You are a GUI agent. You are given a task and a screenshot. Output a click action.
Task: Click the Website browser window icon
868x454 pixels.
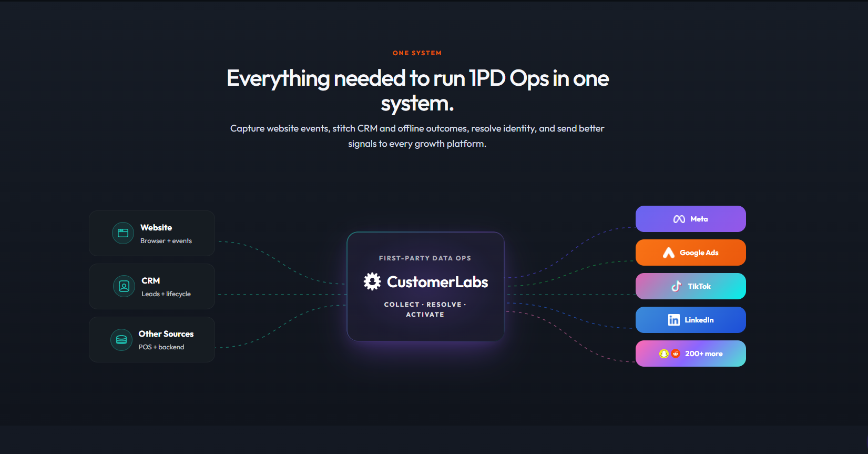click(x=123, y=233)
